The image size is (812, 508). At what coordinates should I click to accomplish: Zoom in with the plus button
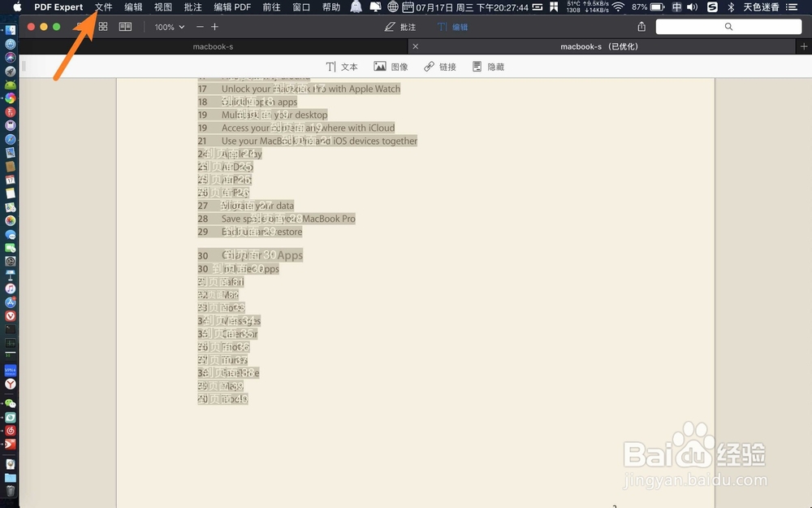(214, 27)
